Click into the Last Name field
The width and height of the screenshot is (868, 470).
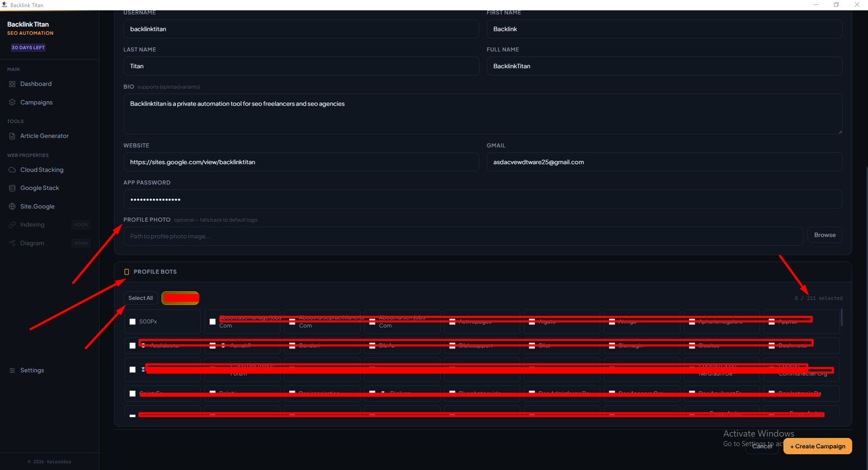click(301, 66)
